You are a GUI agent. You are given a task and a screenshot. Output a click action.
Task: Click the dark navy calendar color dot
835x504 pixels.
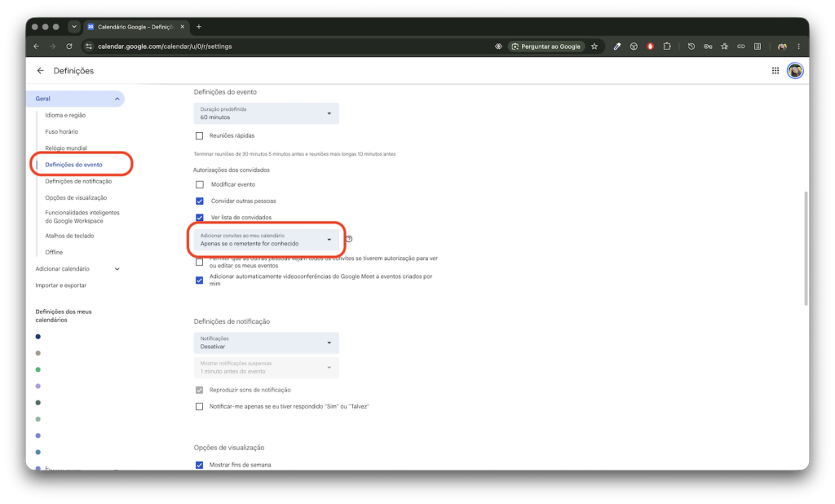(38, 337)
